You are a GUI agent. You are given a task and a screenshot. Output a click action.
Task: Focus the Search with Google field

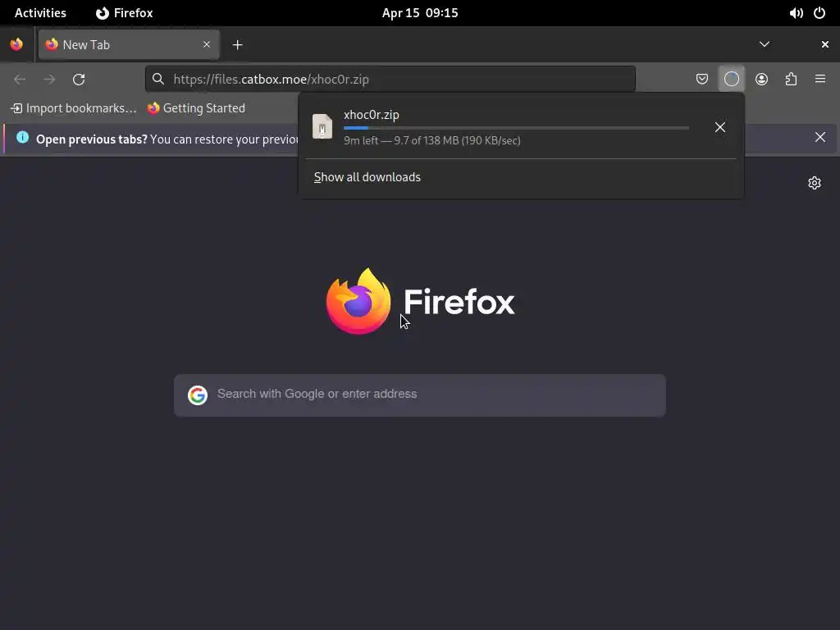[420, 395]
